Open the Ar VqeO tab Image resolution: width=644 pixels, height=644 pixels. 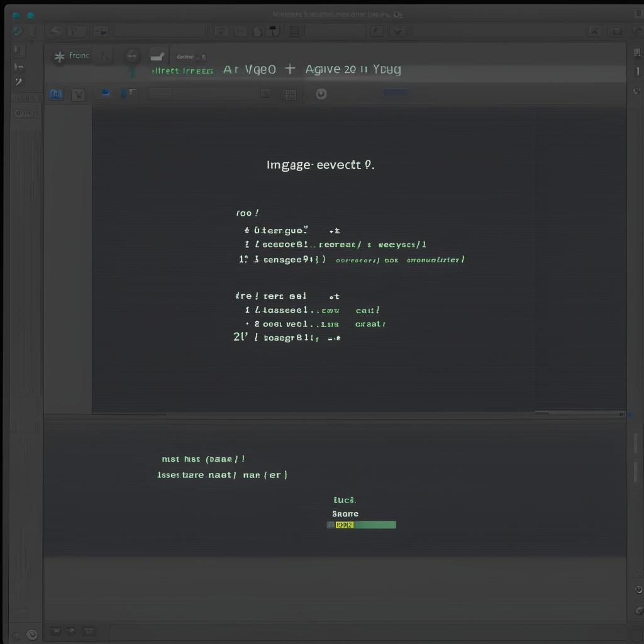(x=249, y=69)
